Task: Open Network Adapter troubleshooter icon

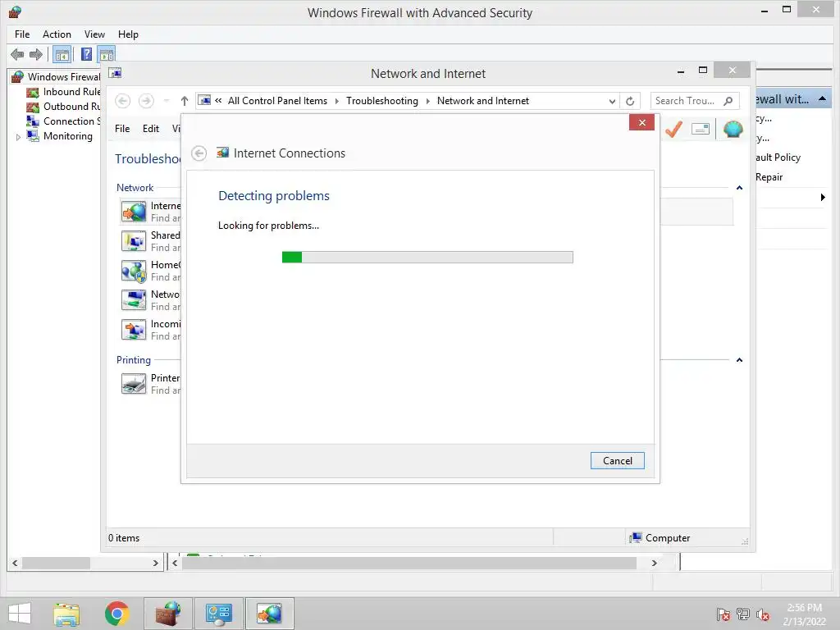Action: [134, 300]
